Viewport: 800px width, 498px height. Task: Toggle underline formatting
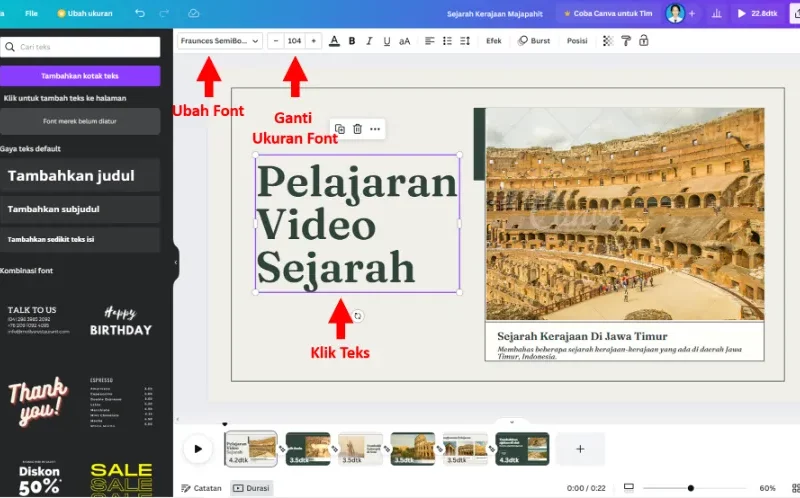(x=387, y=41)
